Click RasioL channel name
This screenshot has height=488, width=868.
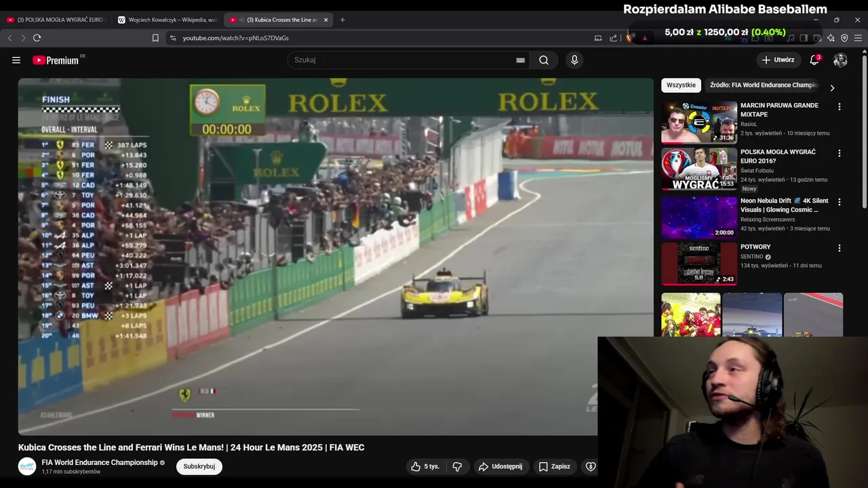pyautogui.click(x=749, y=124)
